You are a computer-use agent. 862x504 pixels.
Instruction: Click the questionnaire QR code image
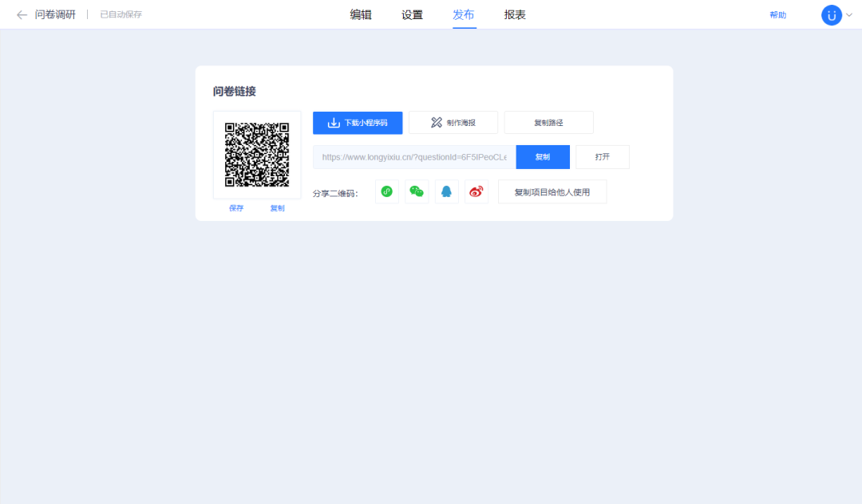[x=257, y=155]
